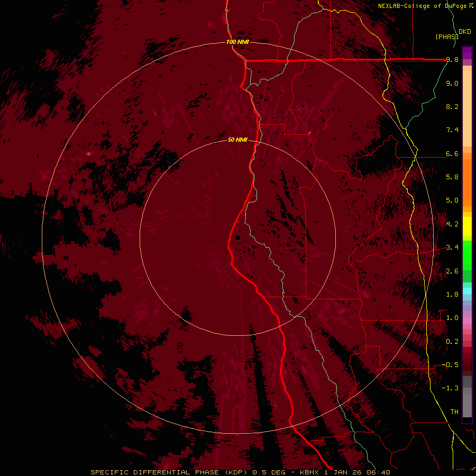
Task: Click the -0.5 scale value
Action: 450,364
